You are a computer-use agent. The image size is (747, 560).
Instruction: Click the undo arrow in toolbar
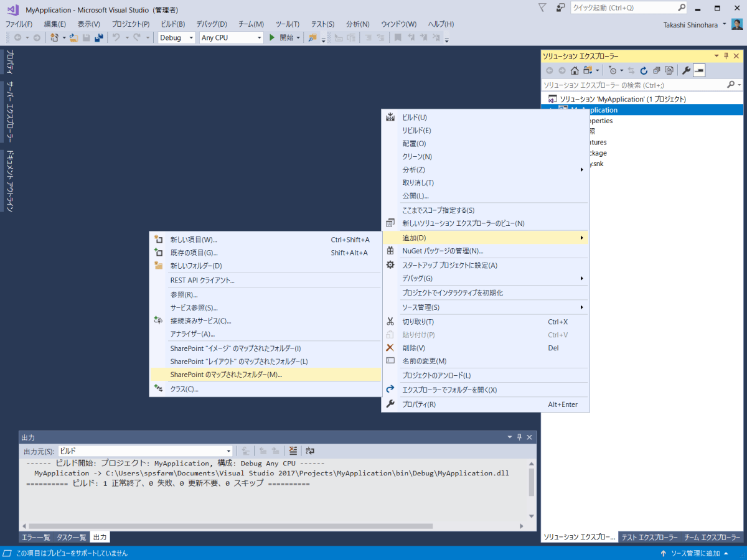click(x=116, y=37)
